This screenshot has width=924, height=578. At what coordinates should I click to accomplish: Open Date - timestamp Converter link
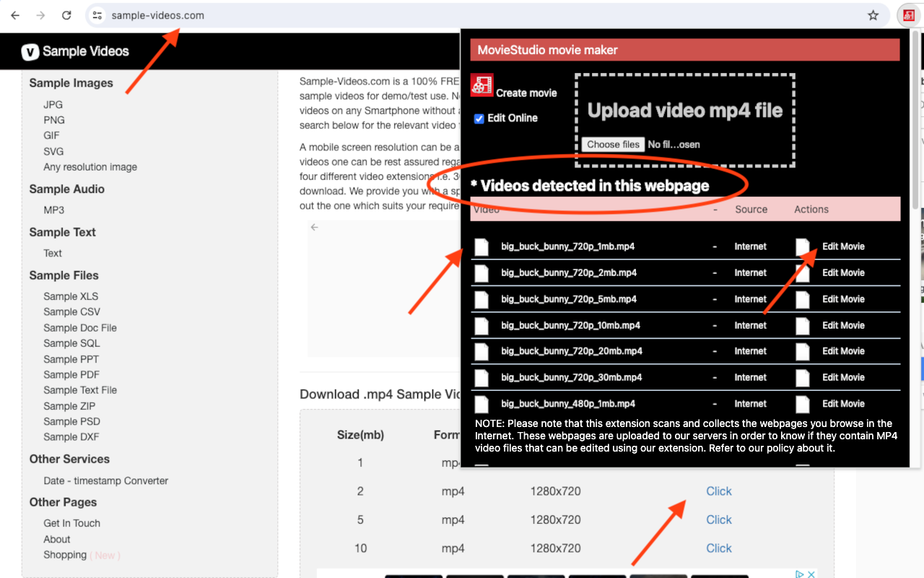tap(105, 480)
